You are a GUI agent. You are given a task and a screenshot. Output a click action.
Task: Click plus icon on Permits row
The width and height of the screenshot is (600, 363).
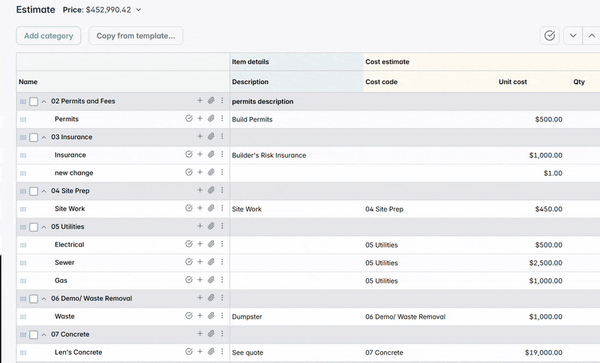click(x=200, y=118)
